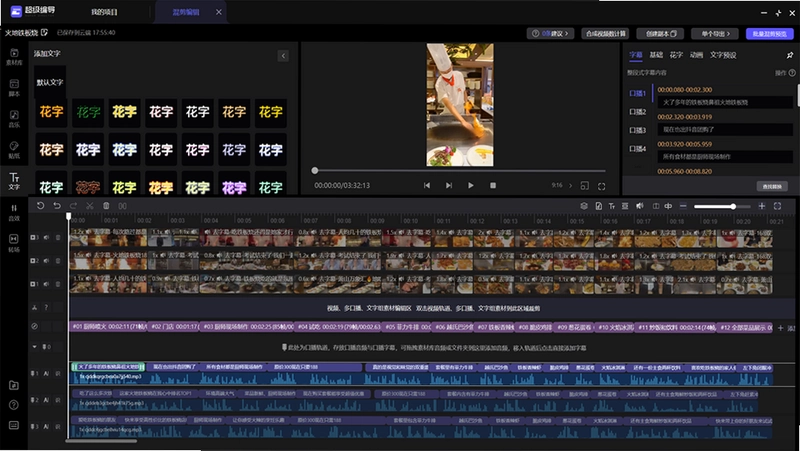
Task: Click the 批量混剪预览 batch preview button
Action: pos(770,34)
